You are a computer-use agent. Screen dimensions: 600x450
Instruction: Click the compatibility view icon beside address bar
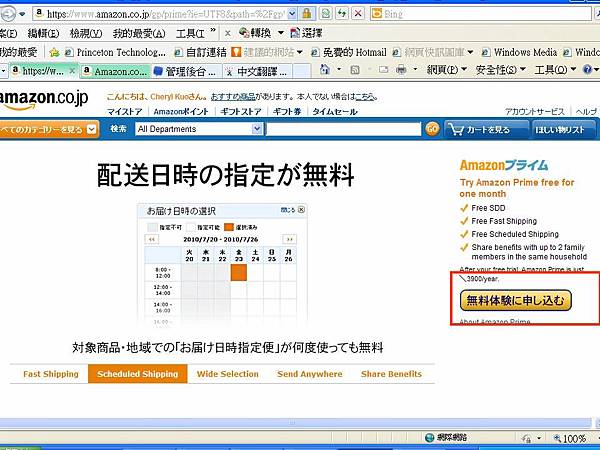[x=326, y=14]
